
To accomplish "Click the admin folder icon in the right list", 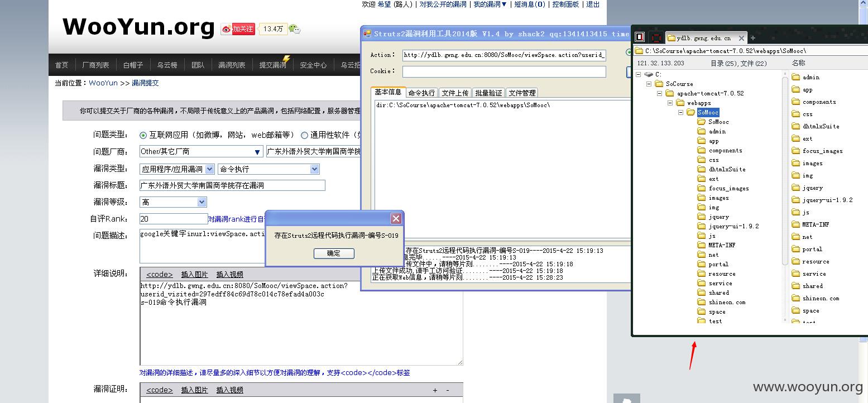I will point(796,77).
